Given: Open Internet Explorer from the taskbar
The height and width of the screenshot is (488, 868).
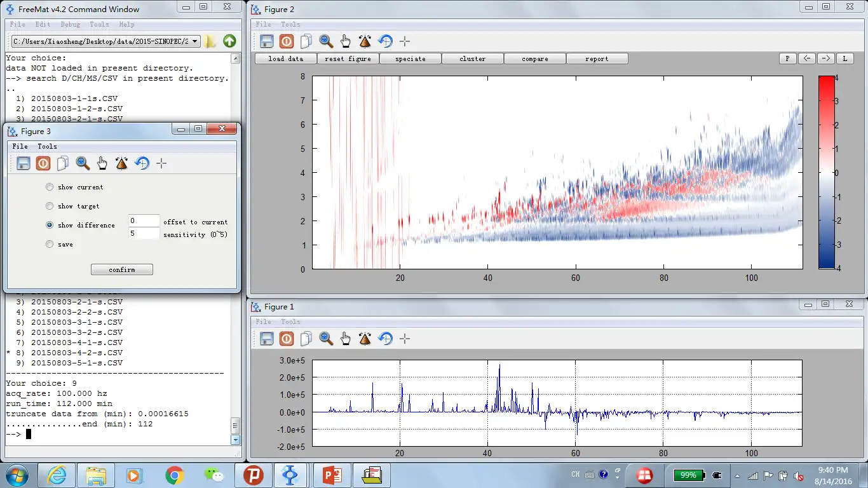Looking at the screenshot, I should pyautogui.click(x=57, y=475).
